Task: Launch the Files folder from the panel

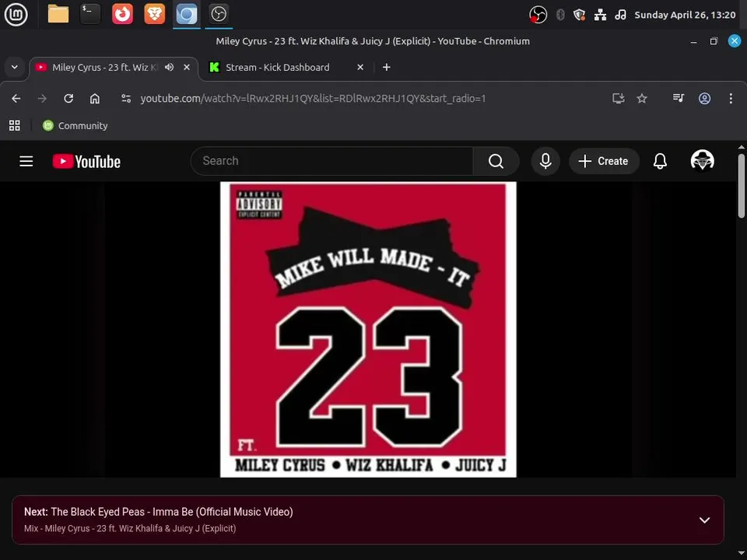Action: (x=58, y=14)
